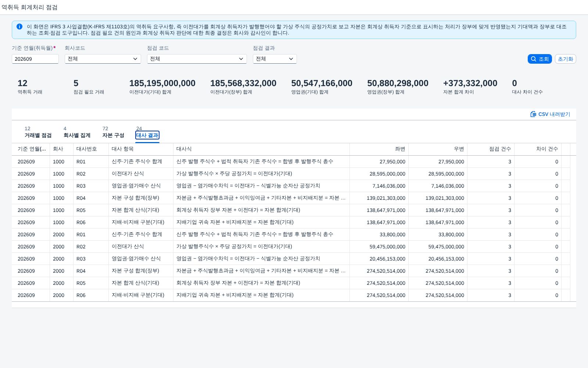Click the CSV download icon
Screen dimensions: 588x368
pyautogui.click(x=533, y=114)
